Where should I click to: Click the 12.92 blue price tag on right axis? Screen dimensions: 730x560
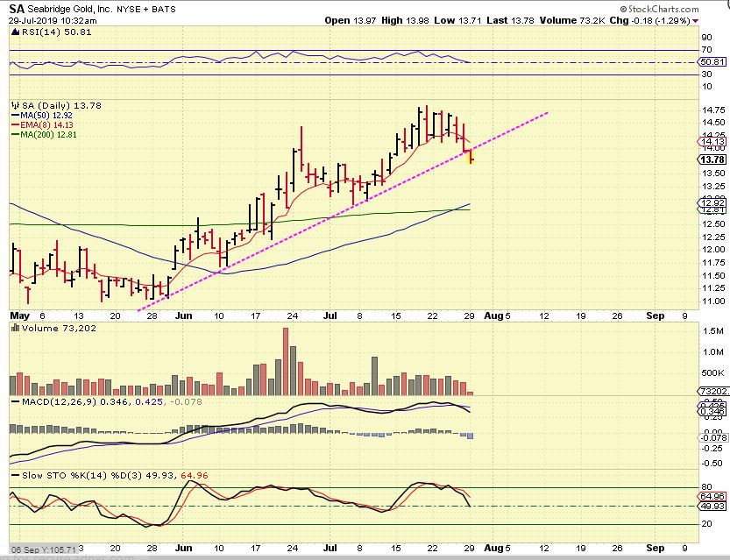712,202
